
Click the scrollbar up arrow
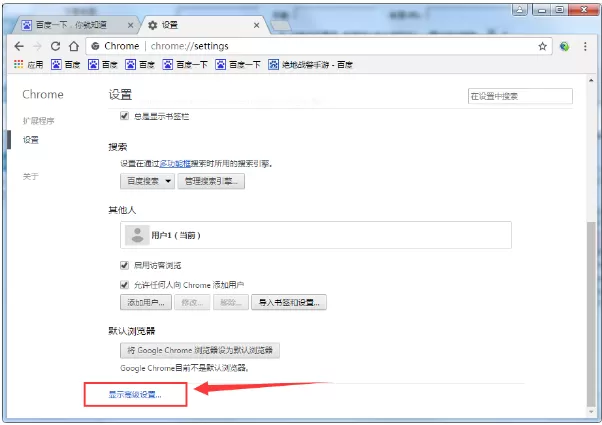591,80
